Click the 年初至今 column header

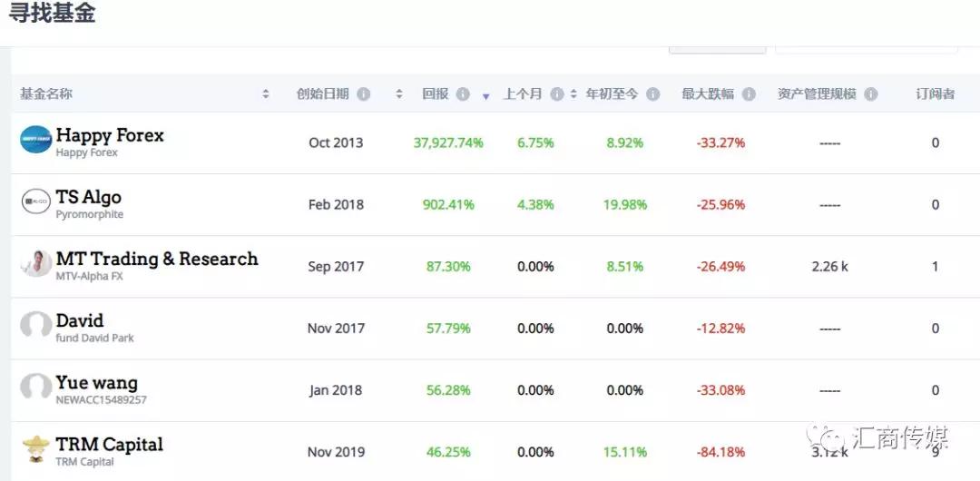pyautogui.click(x=612, y=93)
